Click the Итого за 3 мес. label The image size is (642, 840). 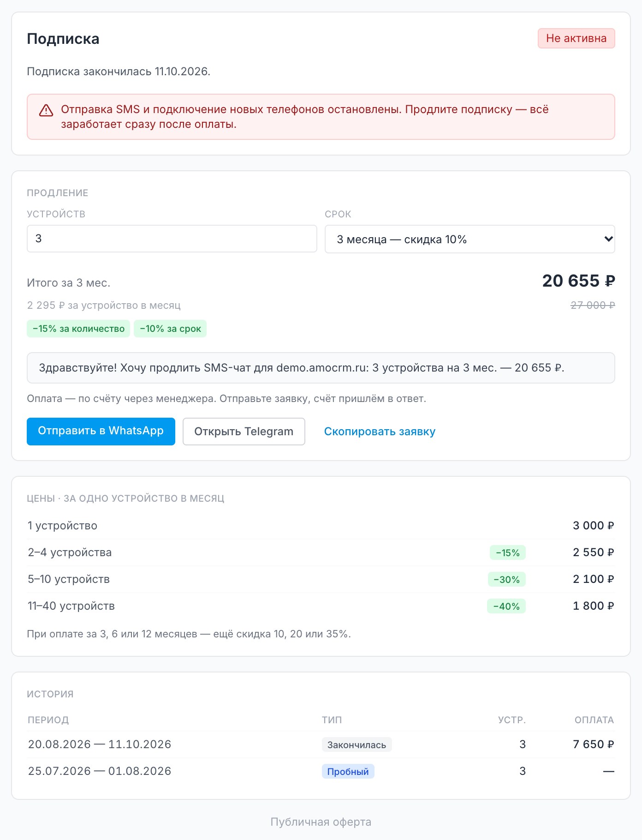click(x=69, y=283)
